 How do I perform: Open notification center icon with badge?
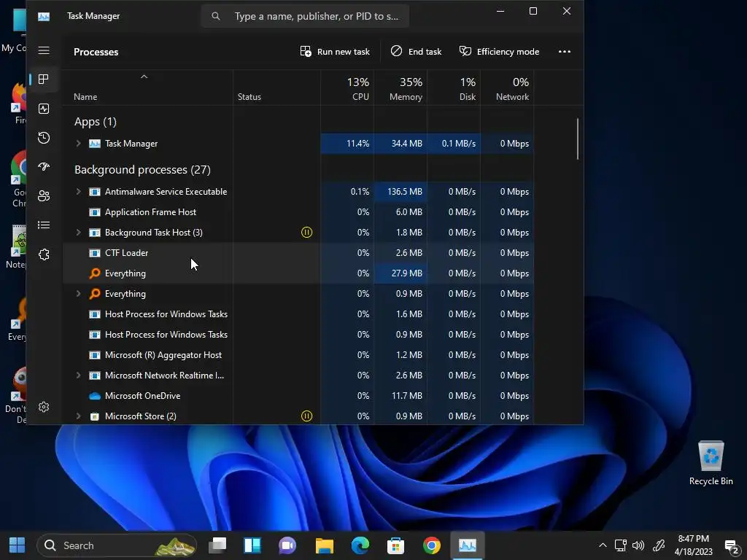[731, 546]
